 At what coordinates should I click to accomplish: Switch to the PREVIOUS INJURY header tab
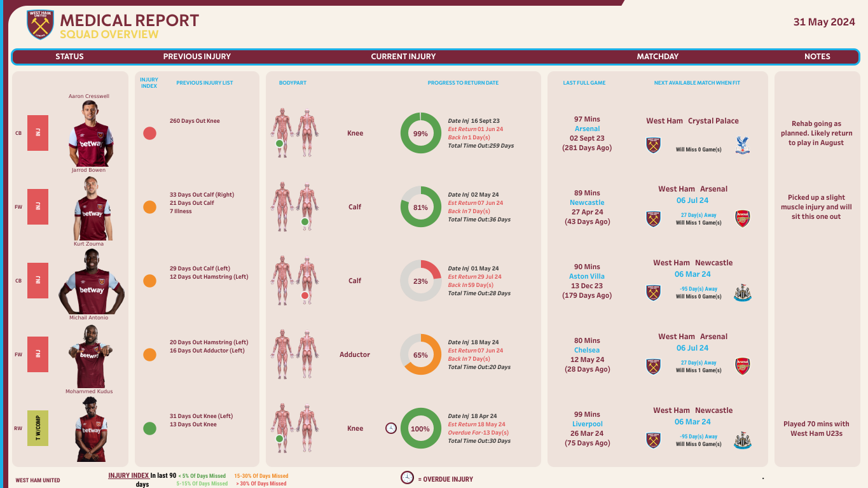[x=197, y=57]
